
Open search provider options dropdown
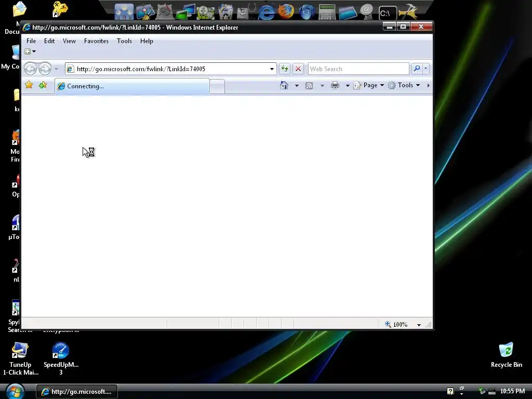426,69
